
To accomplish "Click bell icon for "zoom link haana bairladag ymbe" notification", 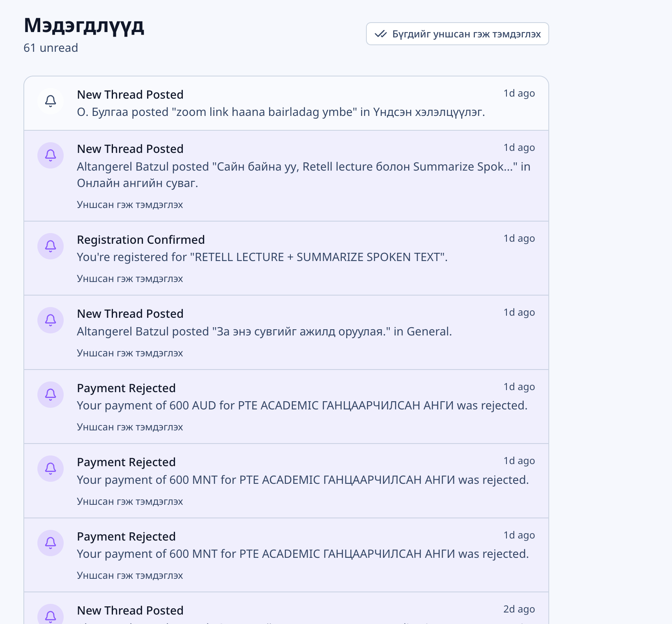I will point(51,101).
